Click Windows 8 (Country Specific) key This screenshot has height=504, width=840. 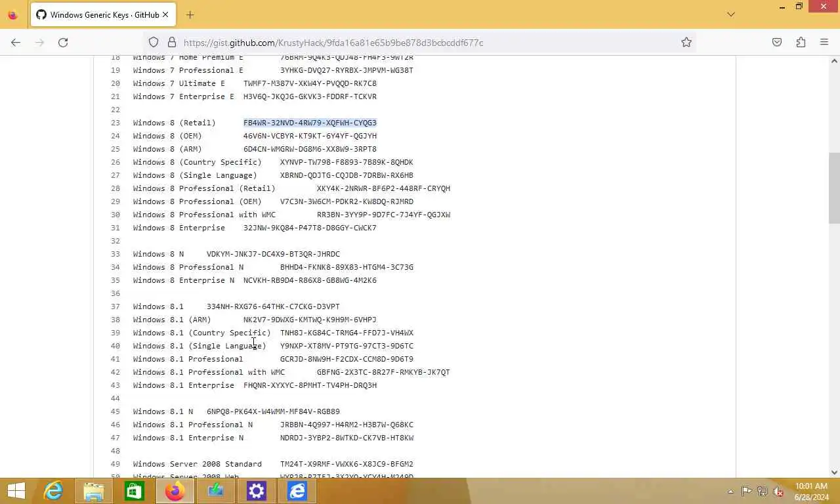click(x=346, y=162)
